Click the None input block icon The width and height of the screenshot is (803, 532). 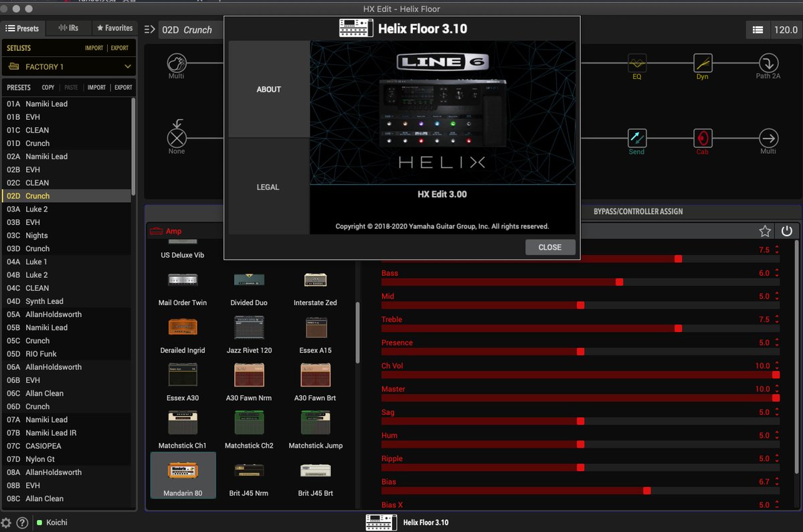[177, 138]
